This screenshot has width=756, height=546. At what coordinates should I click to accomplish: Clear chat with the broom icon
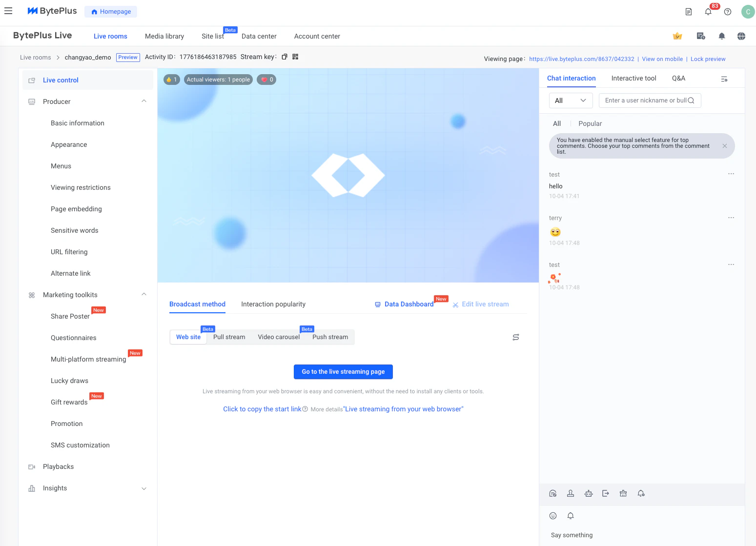[623, 493]
